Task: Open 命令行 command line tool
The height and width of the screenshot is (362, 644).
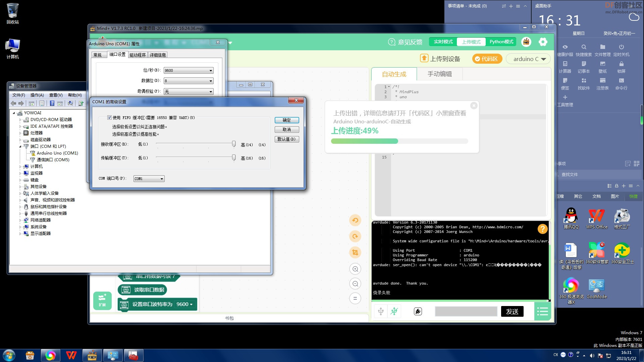Action: 622,84
